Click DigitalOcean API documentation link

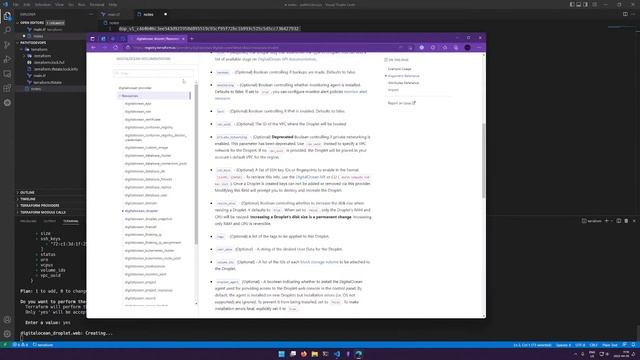(287, 59)
